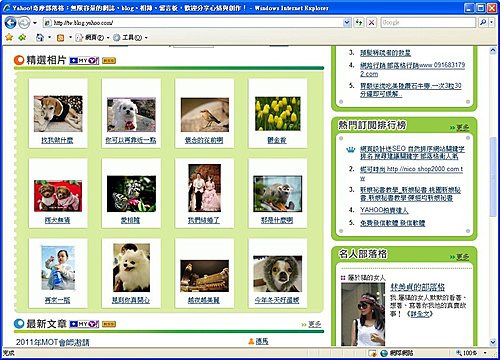Click 更多 in 名人部落格 panel
Screen dimensions: 500x360
(462, 257)
